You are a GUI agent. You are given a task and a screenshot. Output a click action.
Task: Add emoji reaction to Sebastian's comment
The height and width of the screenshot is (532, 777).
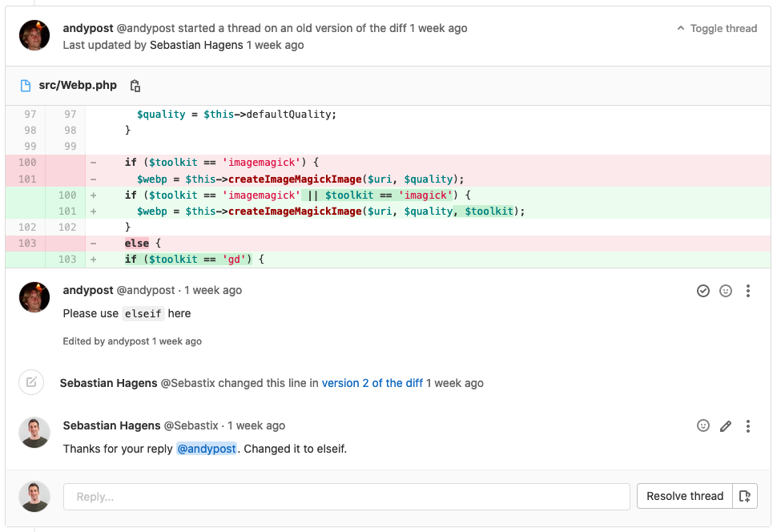point(703,425)
